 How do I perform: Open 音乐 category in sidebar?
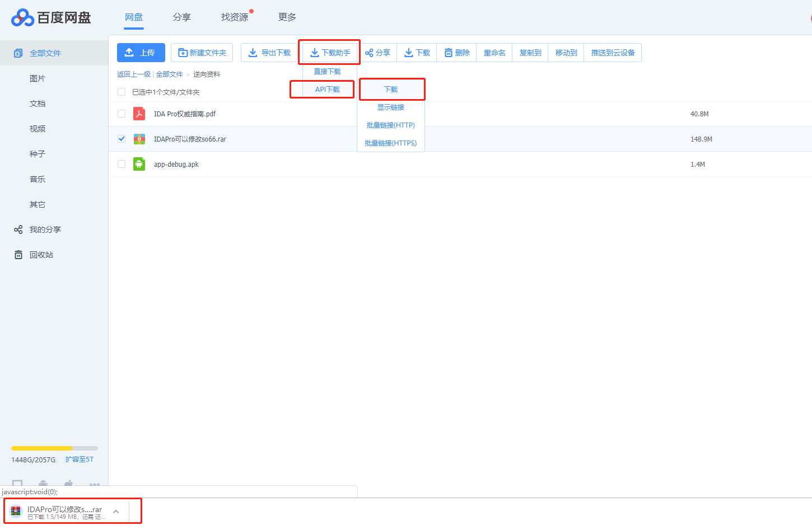tap(38, 179)
